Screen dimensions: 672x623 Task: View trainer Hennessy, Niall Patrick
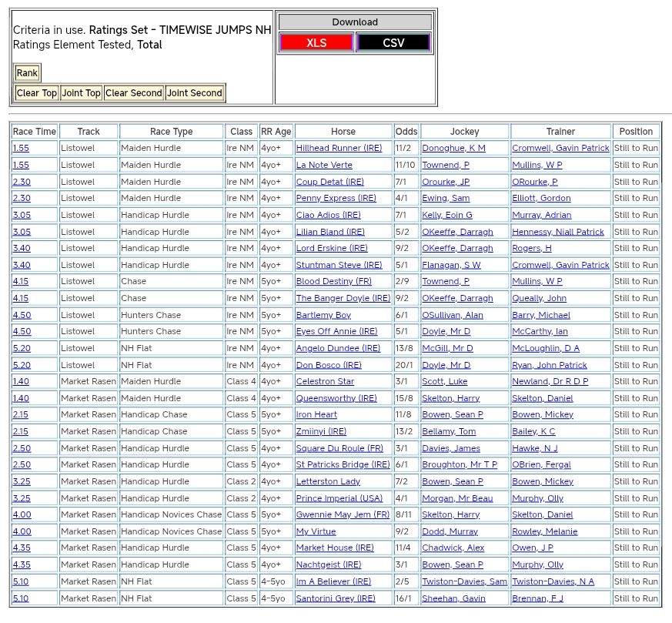click(558, 232)
